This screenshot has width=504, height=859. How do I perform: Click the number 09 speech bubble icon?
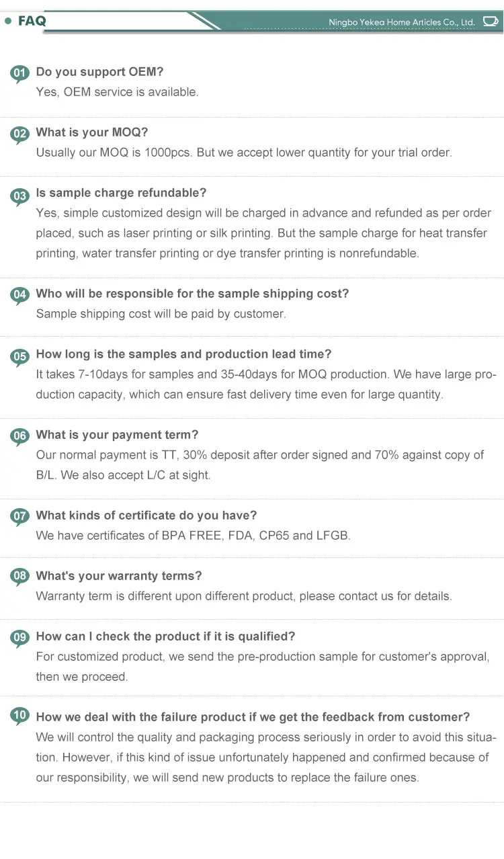(20, 637)
